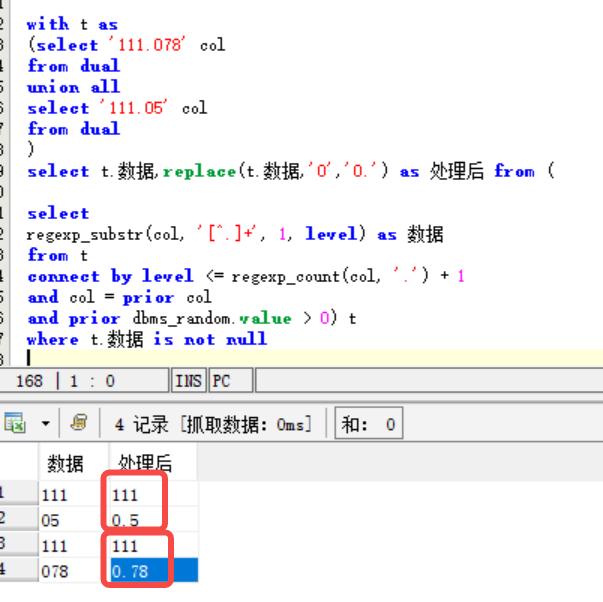Click regexp_substr in the query
603x602 pixels.
(85, 235)
